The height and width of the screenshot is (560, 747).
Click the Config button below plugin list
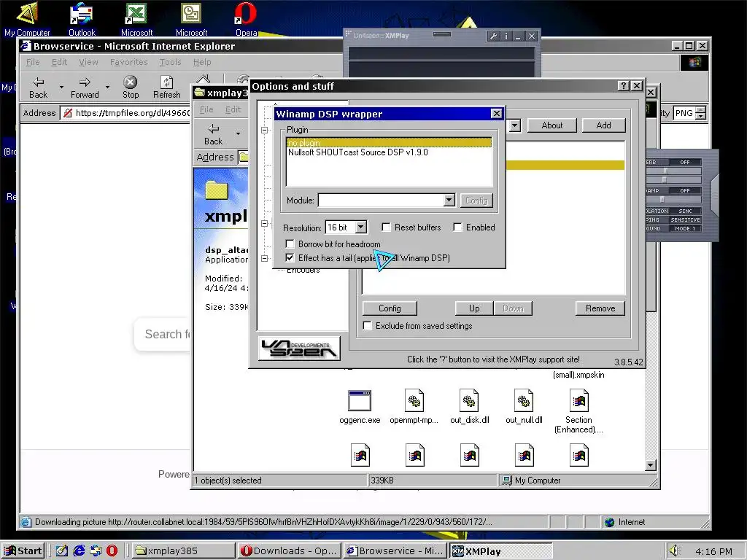tap(390, 308)
